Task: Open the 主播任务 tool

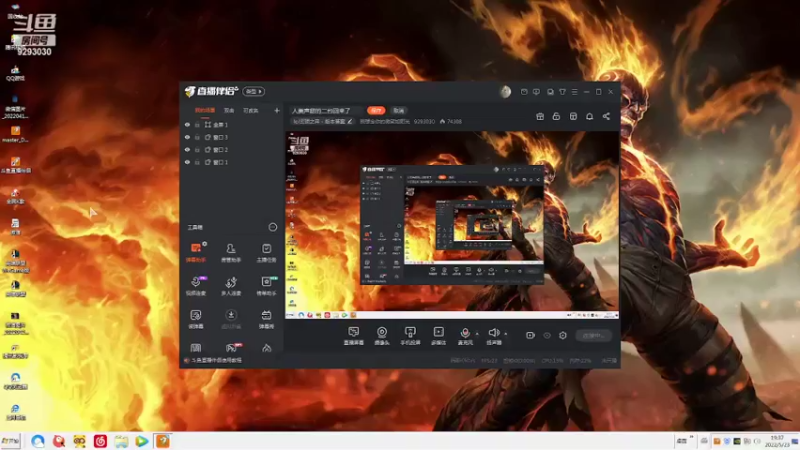Action: [266, 253]
